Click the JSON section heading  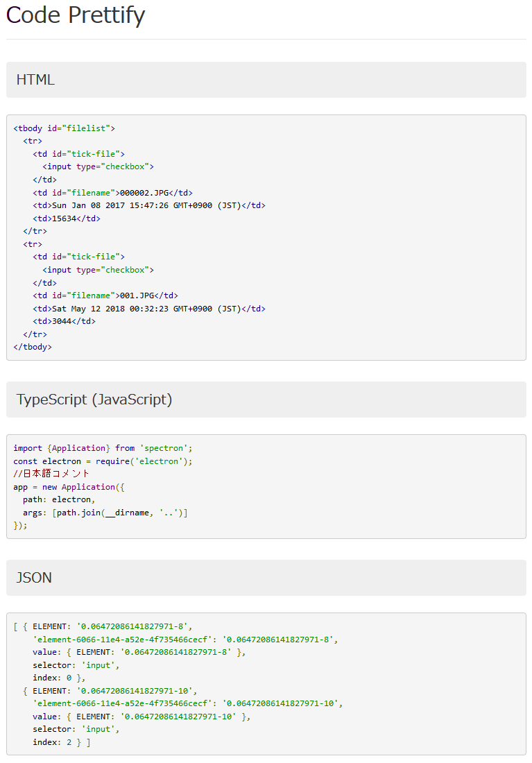(x=34, y=578)
